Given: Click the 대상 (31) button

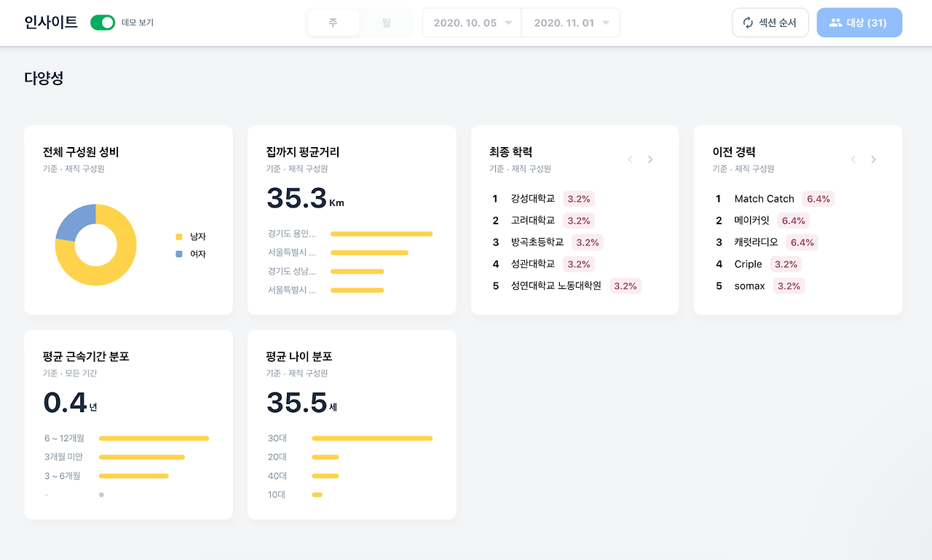Looking at the screenshot, I should pos(859,23).
